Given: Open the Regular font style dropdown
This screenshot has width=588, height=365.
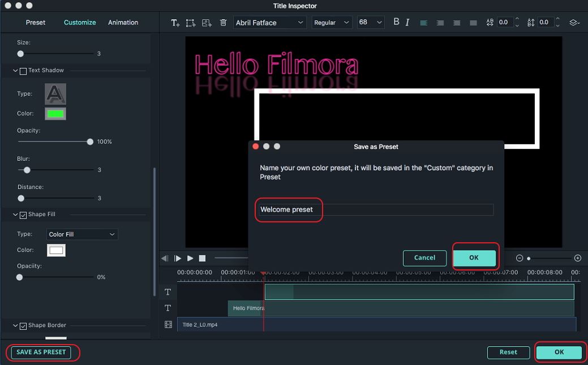Looking at the screenshot, I should click(332, 23).
